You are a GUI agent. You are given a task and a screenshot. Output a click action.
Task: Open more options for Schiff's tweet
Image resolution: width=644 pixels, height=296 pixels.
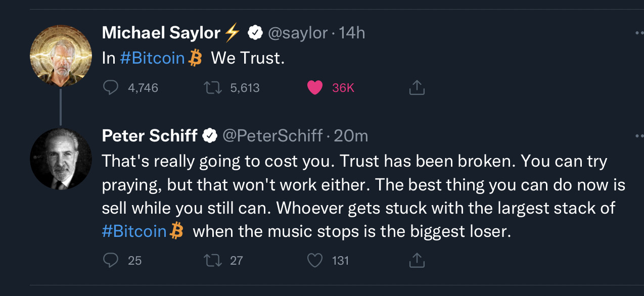click(639, 136)
